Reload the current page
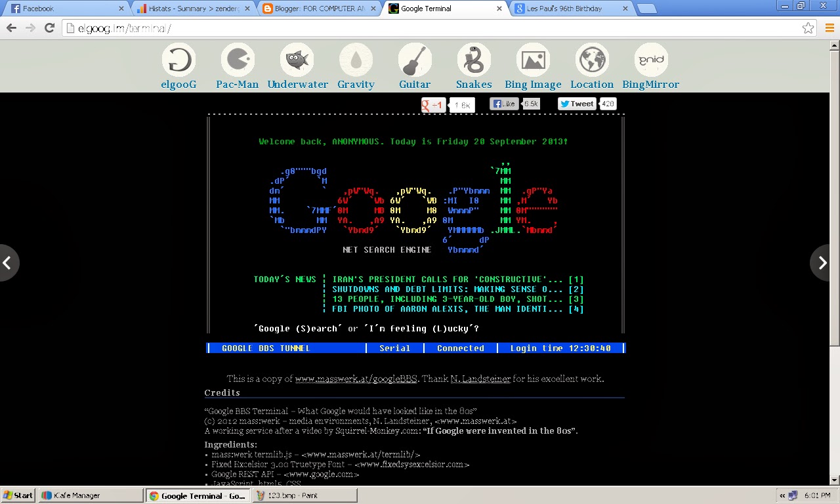The width and height of the screenshot is (840, 504). (x=49, y=28)
